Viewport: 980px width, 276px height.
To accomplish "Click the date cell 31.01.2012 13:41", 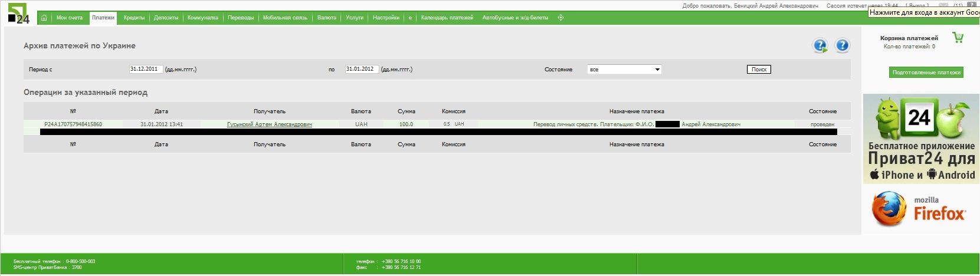I will pos(162,124).
